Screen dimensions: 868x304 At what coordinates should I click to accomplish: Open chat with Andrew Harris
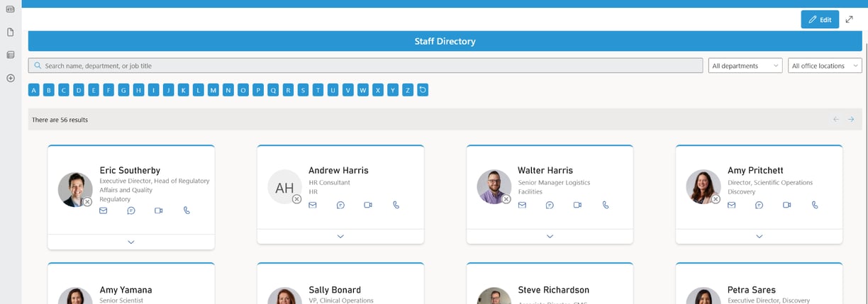[340, 205]
